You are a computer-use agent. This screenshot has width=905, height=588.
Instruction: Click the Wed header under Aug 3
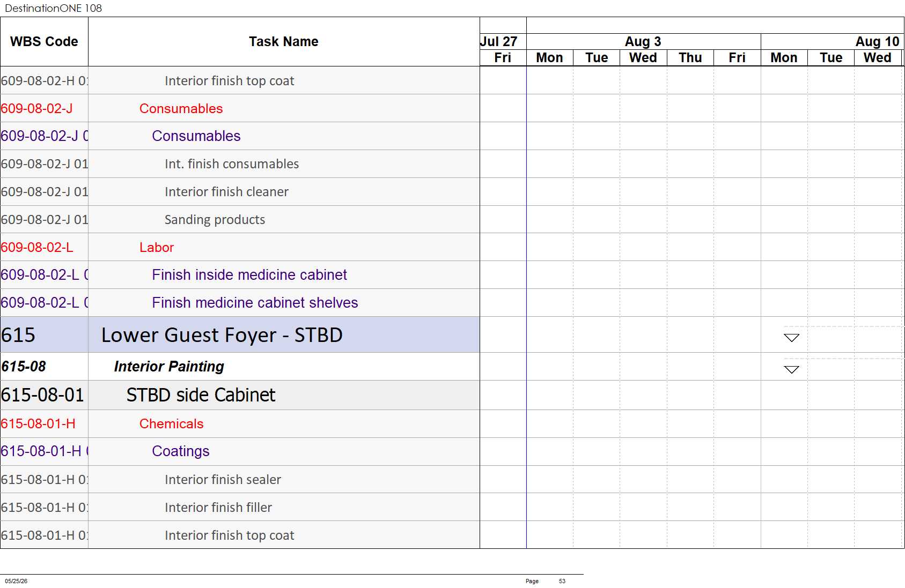[x=643, y=57]
